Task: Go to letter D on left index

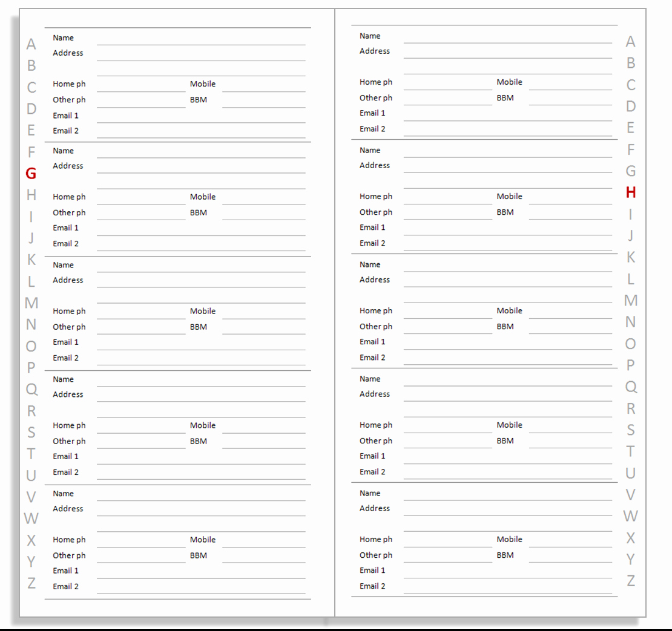Action: [31, 109]
